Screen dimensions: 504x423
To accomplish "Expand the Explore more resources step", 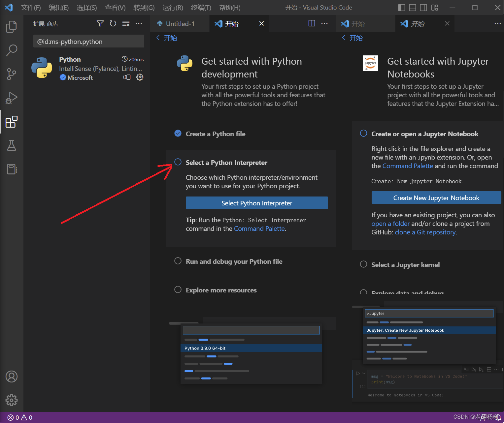I will [x=221, y=290].
